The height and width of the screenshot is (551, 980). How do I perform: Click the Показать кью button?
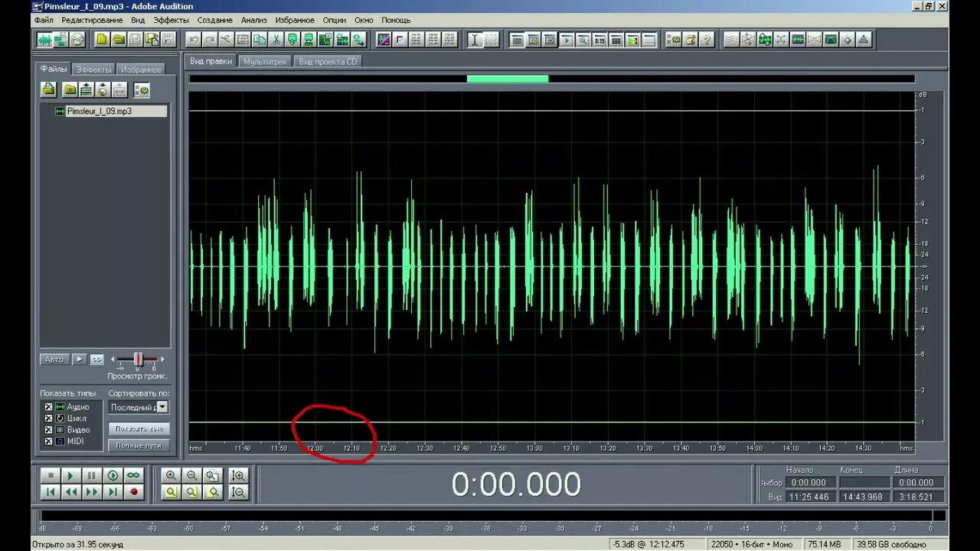coord(139,429)
